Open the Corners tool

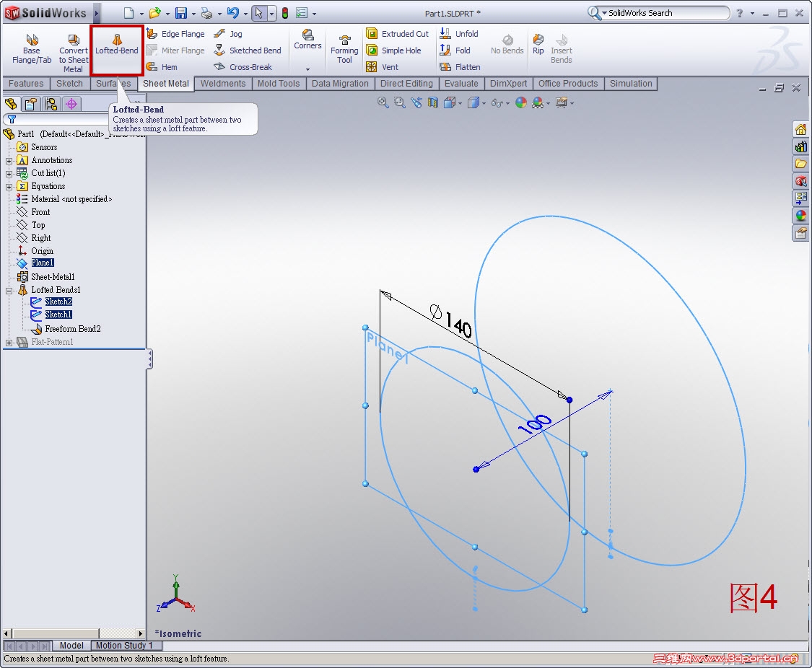point(307,40)
